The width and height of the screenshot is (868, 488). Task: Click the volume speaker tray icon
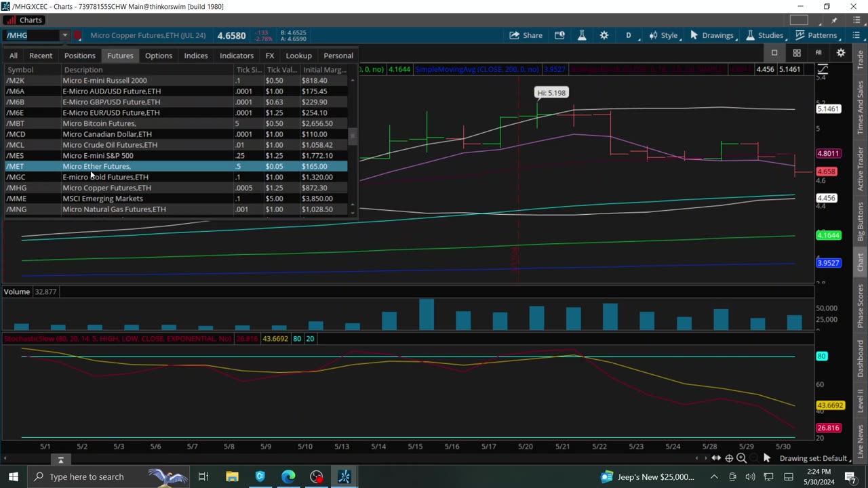pyautogui.click(x=750, y=476)
